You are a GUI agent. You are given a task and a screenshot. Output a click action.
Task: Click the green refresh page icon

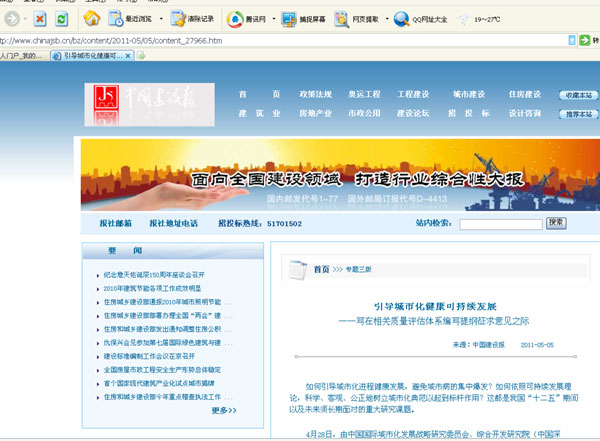click(62, 18)
